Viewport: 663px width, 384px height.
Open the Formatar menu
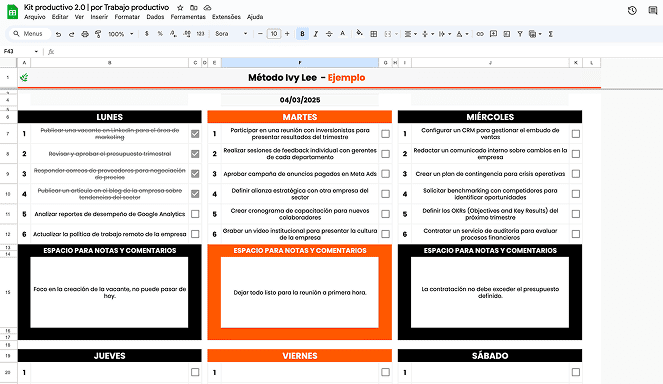pyautogui.click(x=127, y=17)
